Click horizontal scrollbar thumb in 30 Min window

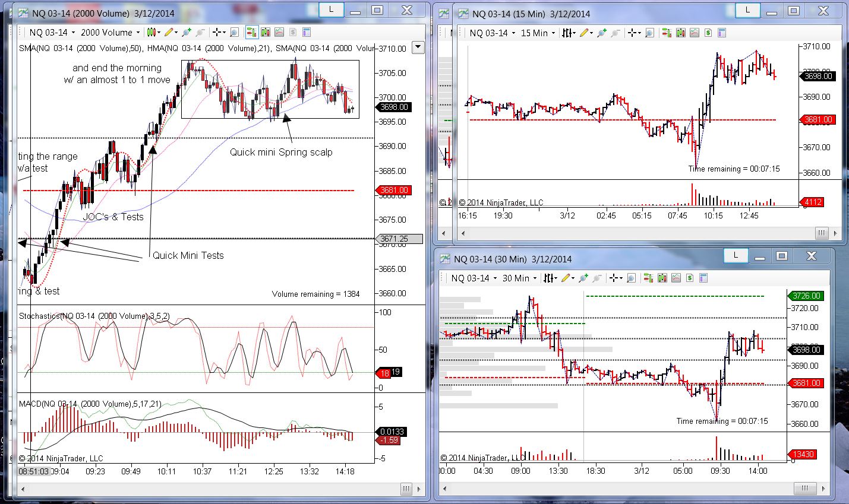coord(804,489)
